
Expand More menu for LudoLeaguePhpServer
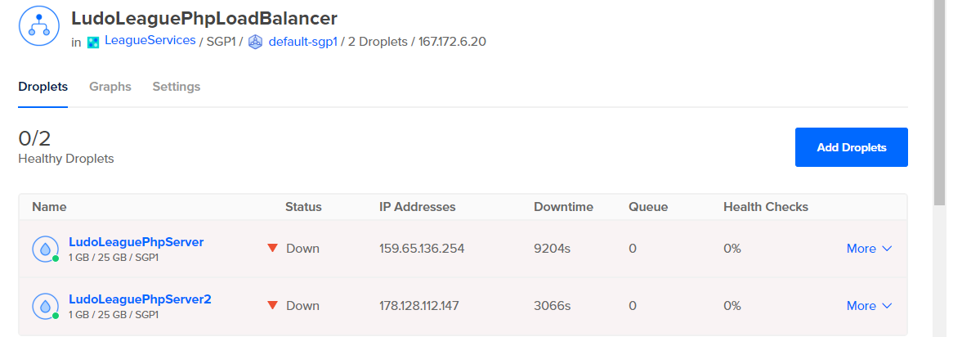[869, 248]
